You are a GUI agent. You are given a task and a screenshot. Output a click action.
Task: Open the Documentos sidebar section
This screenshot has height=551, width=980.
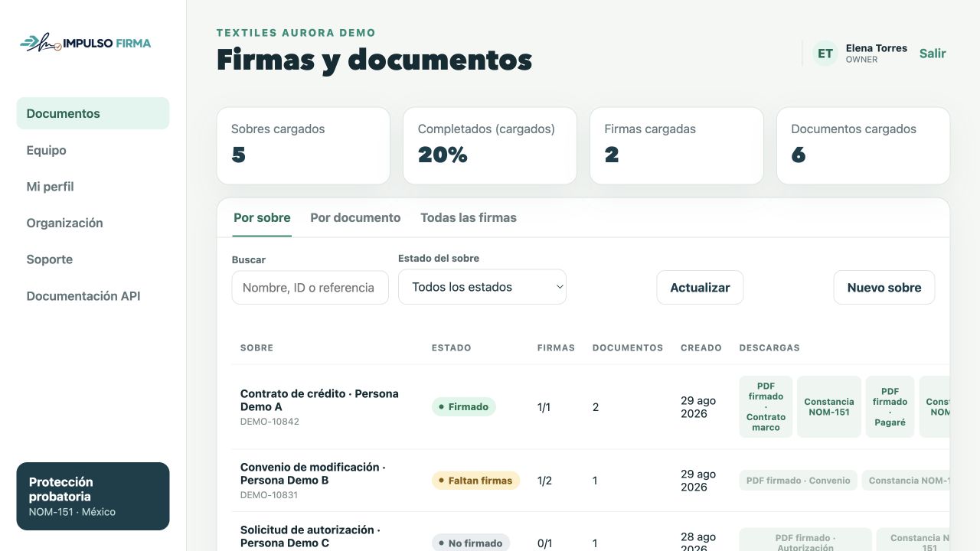[x=93, y=113]
